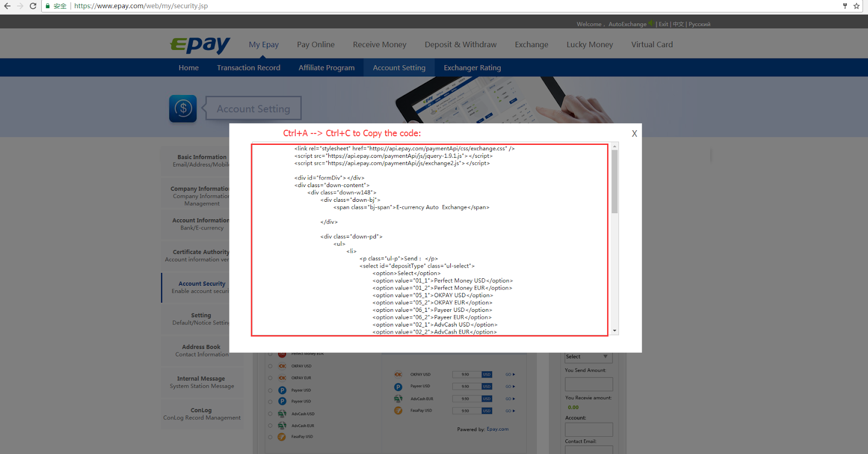Image resolution: width=868 pixels, height=454 pixels.
Task: Click the OKPAY USD icon beside the GO list
Action: click(x=398, y=374)
